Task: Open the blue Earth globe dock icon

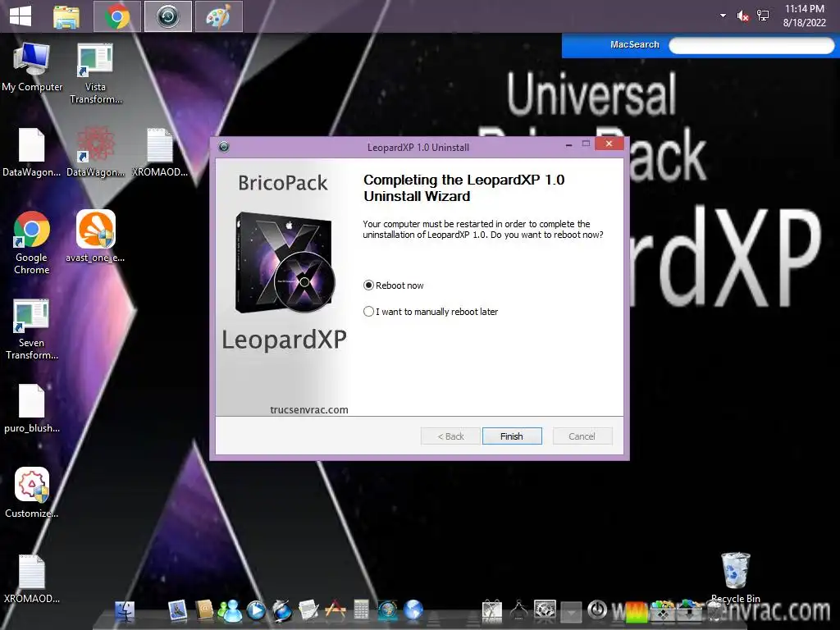Action: (413, 609)
